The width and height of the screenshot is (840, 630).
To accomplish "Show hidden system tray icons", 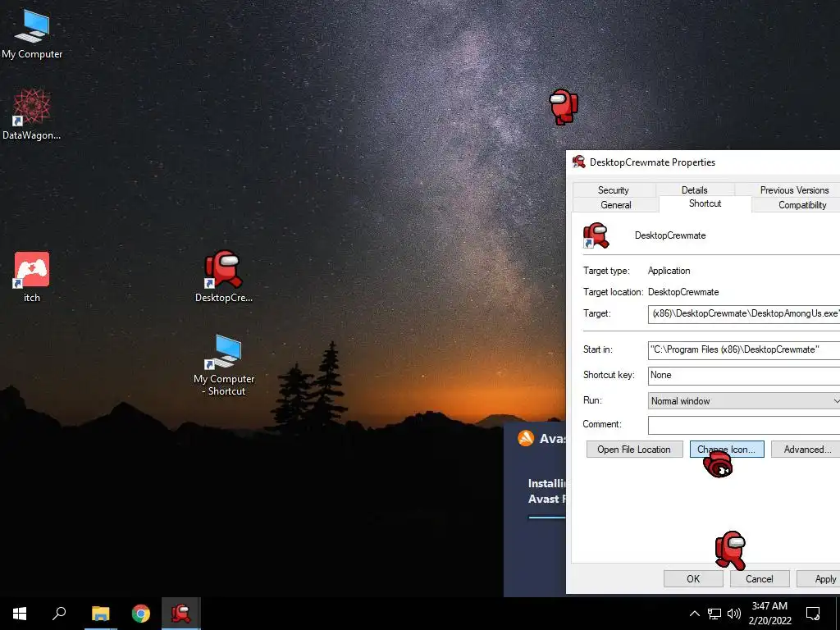I will (694, 614).
